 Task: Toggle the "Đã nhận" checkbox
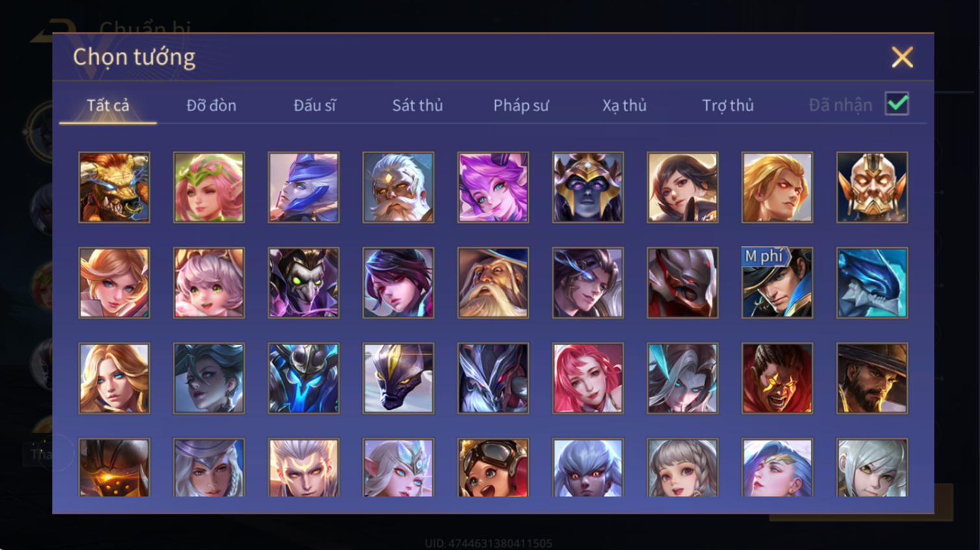(897, 104)
